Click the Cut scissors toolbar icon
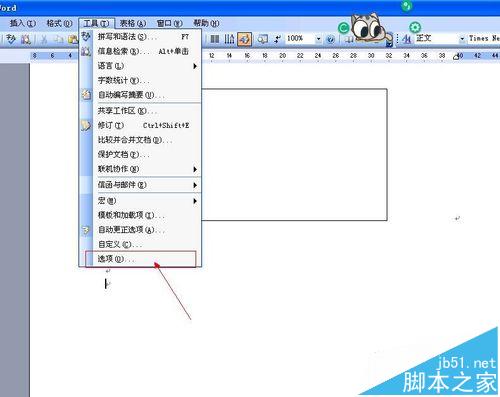This screenshot has height=397, width=500. (x=44, y=39)
